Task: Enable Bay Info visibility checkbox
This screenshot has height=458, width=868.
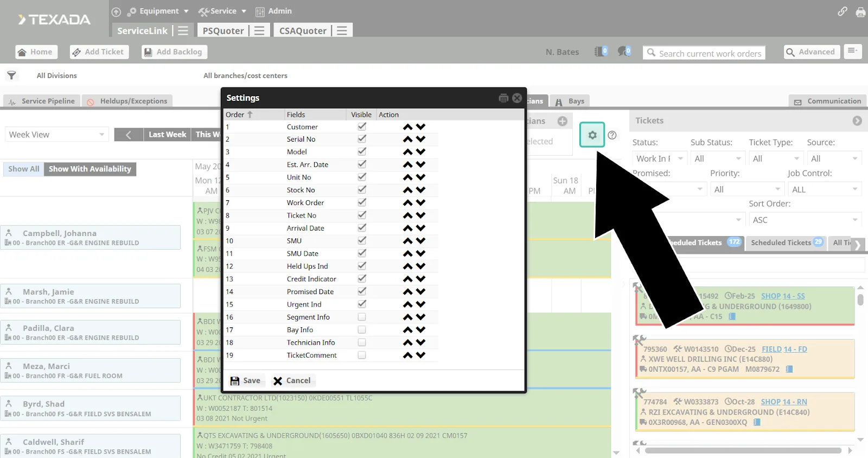Action: point(362,330)
